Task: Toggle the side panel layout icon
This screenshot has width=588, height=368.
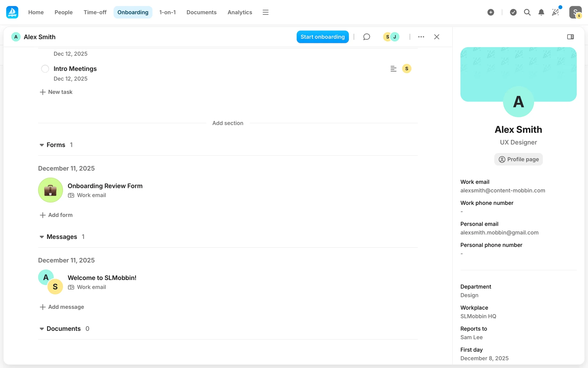Action: [x=570, y=37]
